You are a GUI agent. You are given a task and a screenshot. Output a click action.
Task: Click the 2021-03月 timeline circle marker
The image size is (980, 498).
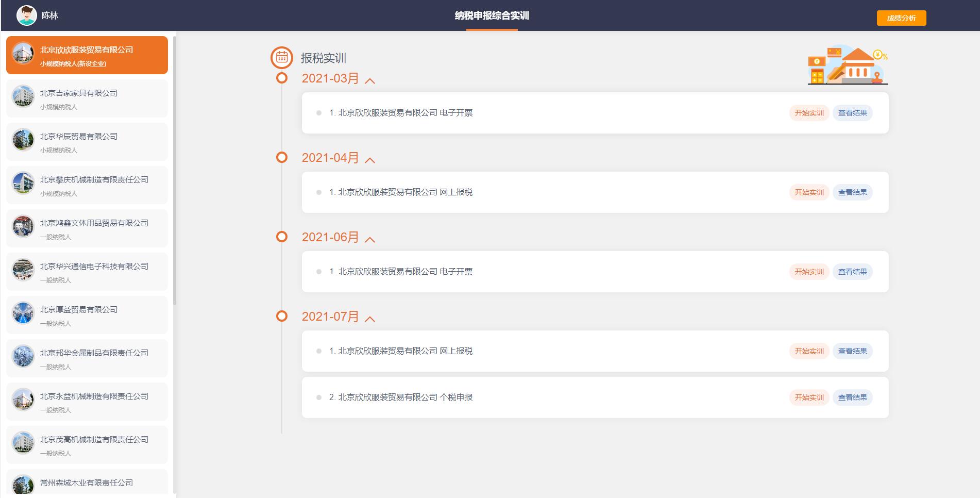[282, 78]
